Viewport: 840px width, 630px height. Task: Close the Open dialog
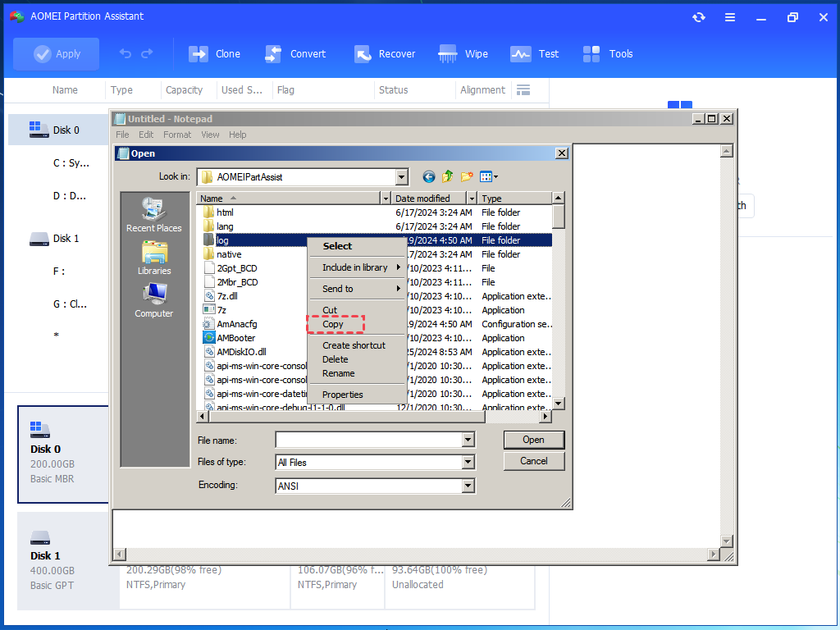(x=561, y=153)
